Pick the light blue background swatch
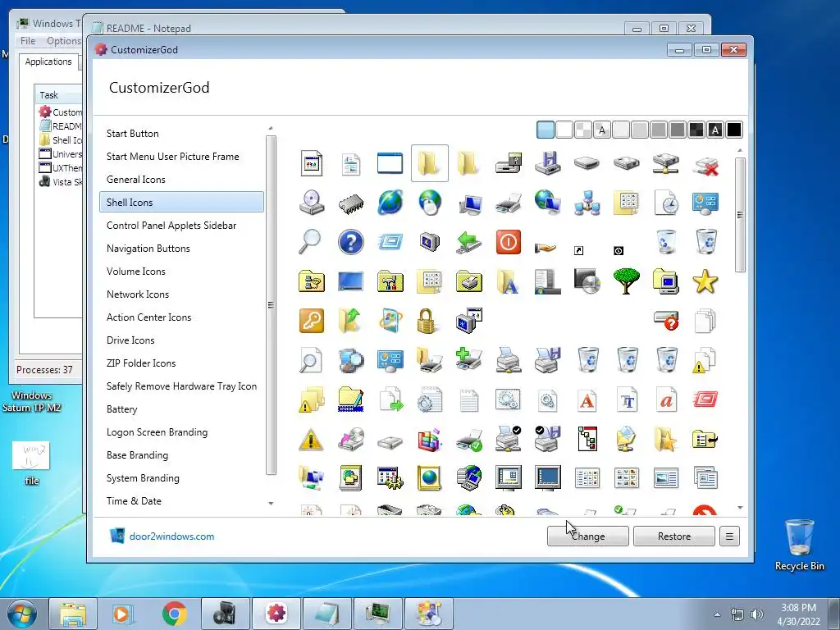This screenshot has height=630, width=840. (x=546, y=130)
